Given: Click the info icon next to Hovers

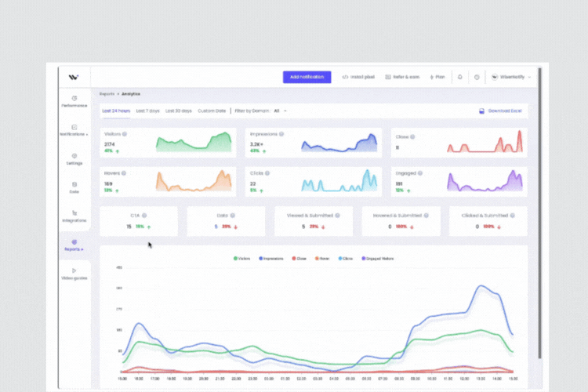Looking at the screenshot, I should click(x=124, y=173).
